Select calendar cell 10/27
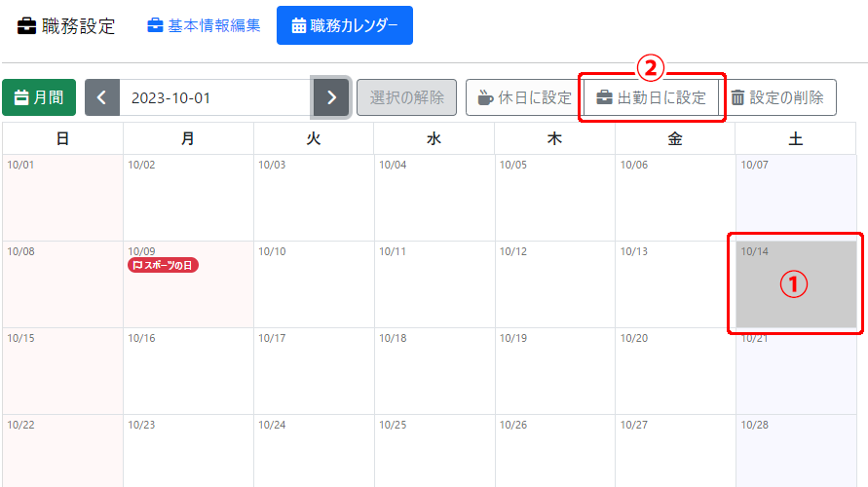The image size is (868, 487). [x=675, y=451]
